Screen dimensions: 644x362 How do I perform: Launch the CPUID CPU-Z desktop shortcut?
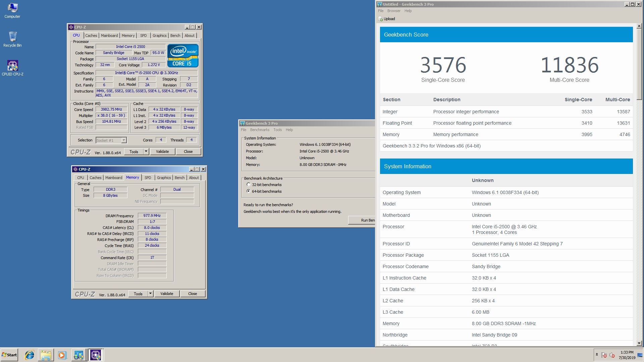coord(12,68)
